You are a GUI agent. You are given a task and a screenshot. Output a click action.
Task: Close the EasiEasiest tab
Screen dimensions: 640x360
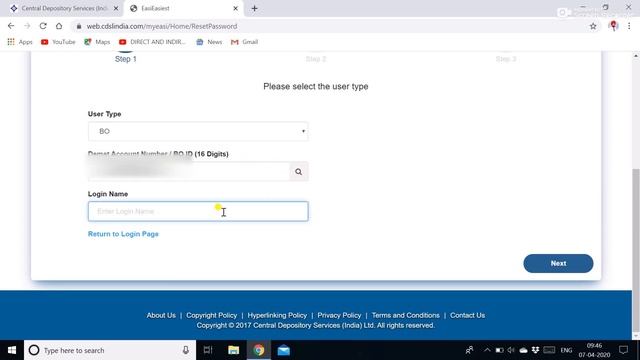236,8
